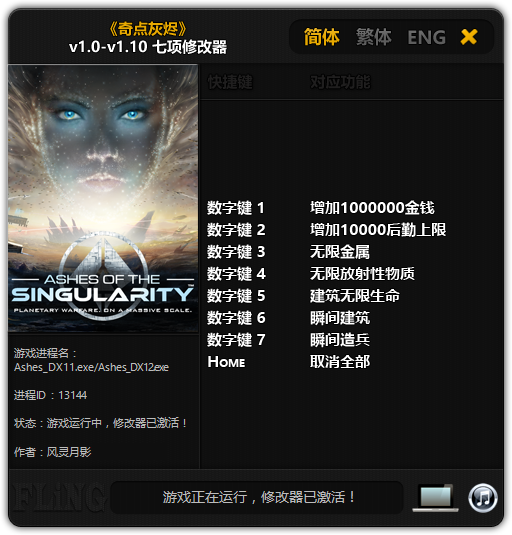The image size is (512, 535).
Task: Enable 瞬间造兵 cheat
Action: pyautogui.click(x=340, y=339)
